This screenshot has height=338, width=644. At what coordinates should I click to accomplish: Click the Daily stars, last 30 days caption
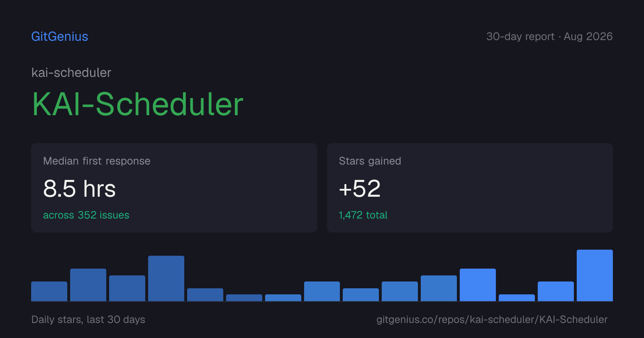coord(88,319)
